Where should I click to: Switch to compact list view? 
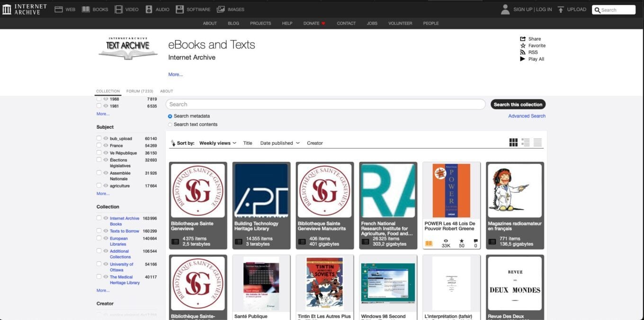click(537, 142)
